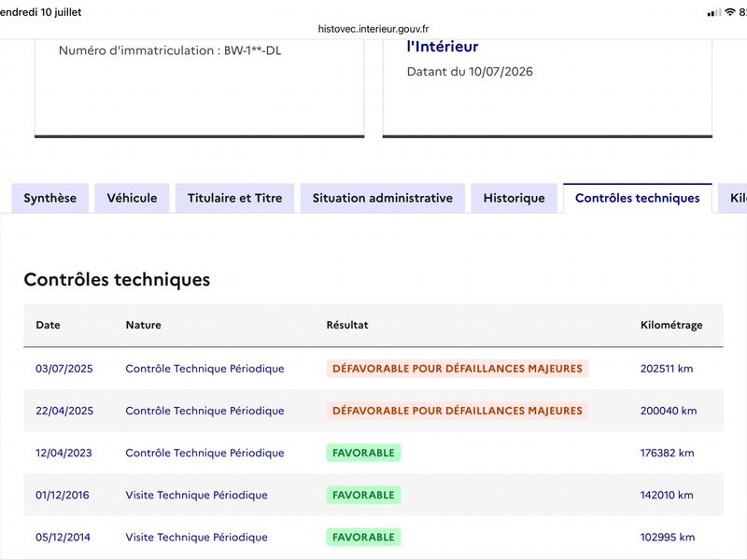
Task: Select the 176382 km value
Action: (667, 453)
